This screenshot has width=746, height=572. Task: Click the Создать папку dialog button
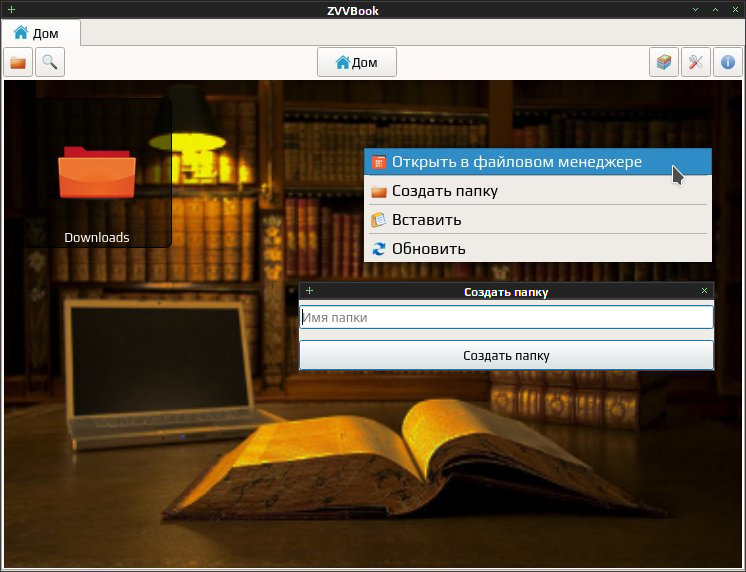pos(506,355)
